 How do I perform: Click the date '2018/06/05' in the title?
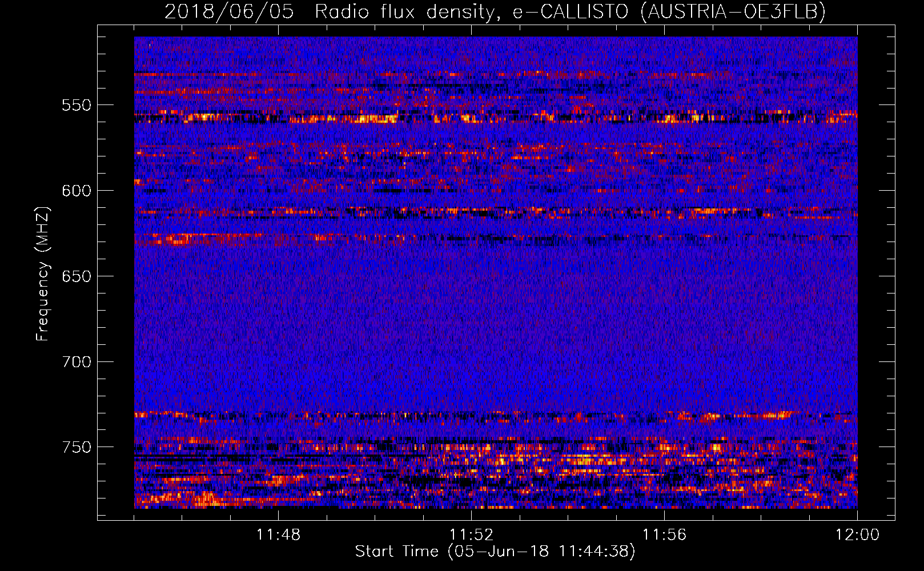coord(230,11)
